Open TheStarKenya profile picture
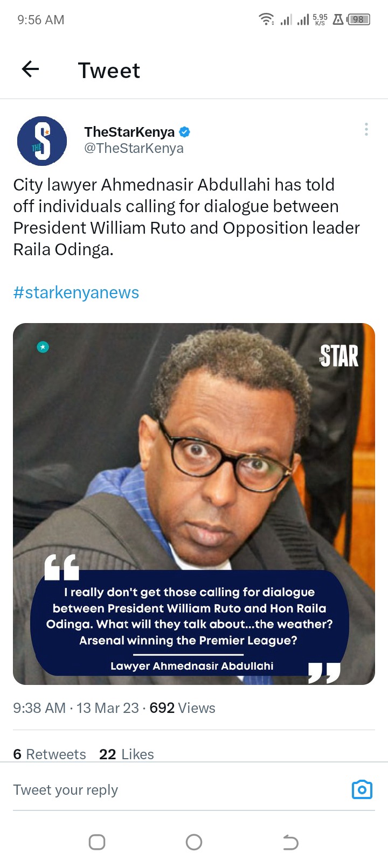The width and height of the screenshot is (388, 868). click(42, 141)
